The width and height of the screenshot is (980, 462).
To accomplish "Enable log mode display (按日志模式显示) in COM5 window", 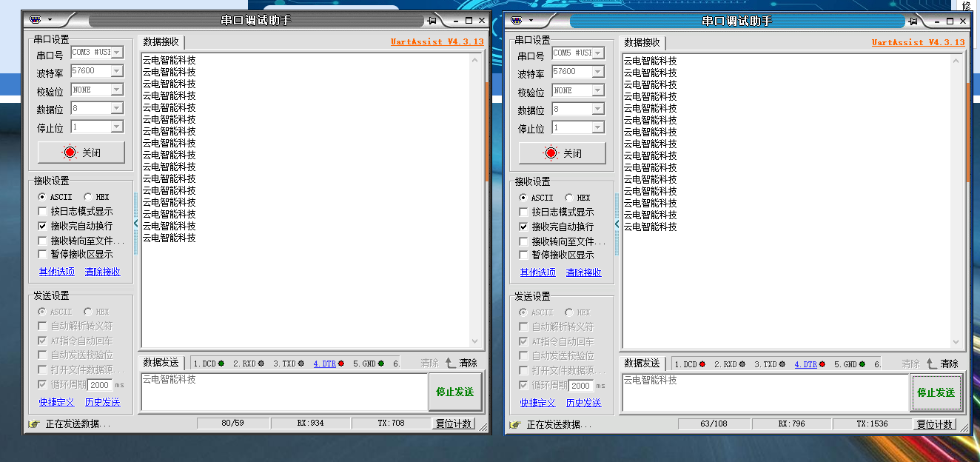I will (523, 212).
